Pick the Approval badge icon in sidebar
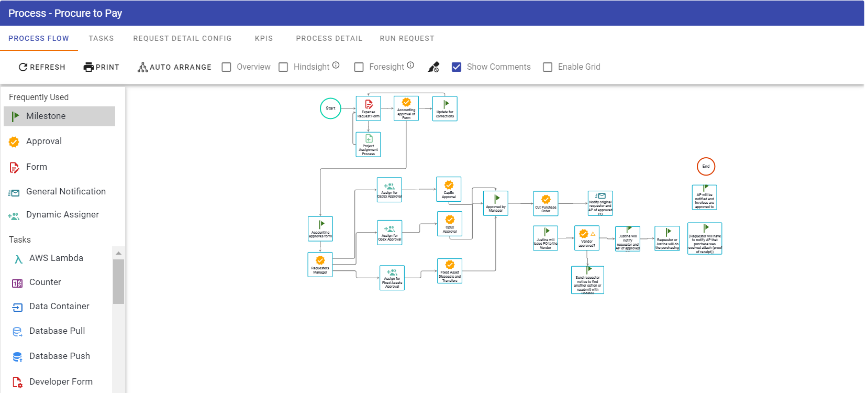 pyautogui.click(x=14, y=141)
